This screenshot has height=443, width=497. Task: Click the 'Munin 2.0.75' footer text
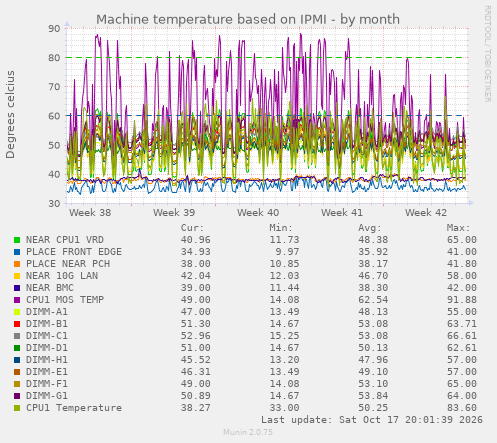(x=248, y=432)
